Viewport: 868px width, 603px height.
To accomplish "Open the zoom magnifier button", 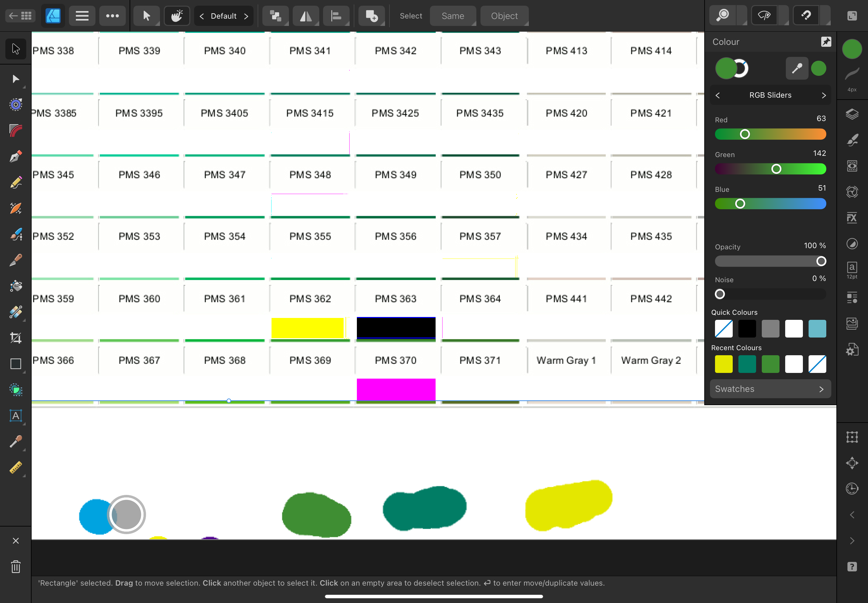I will point(723,15).
